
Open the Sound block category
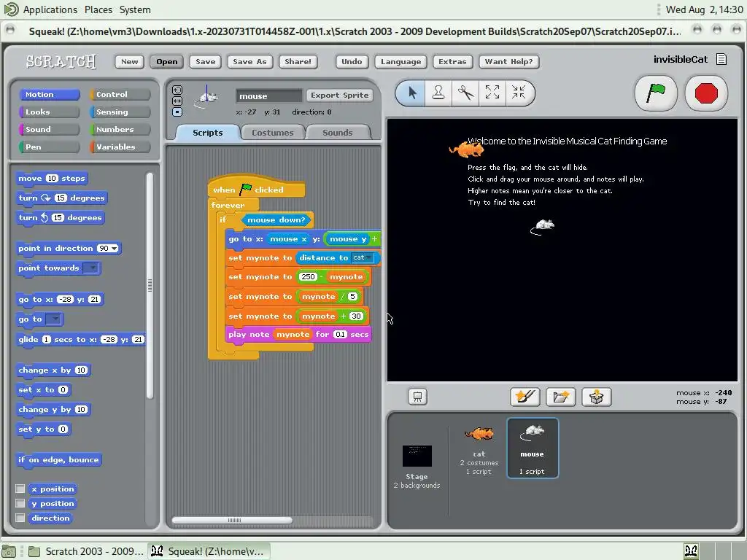[x=49, y=129]
